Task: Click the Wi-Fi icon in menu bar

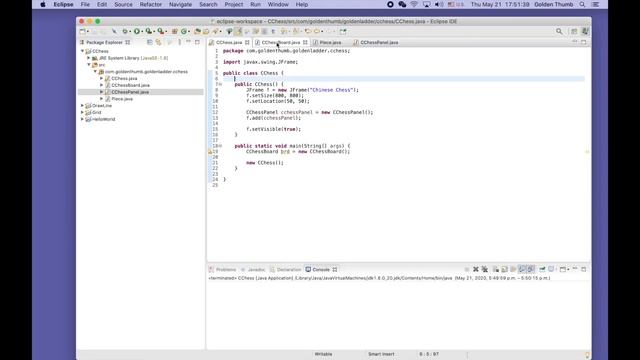Action: [x=414, y=4]
